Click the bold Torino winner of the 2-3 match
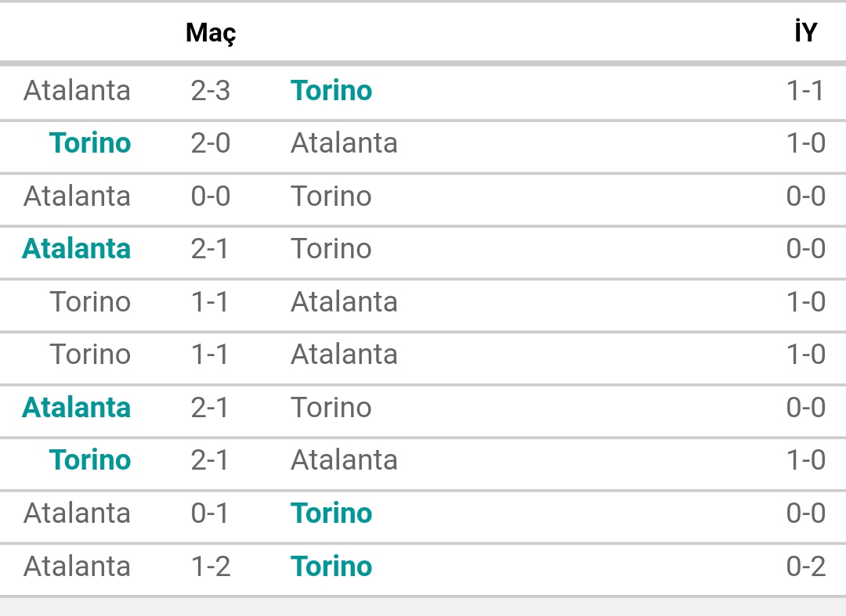Screen dimensions: 846x616 pyautogui.click(x=331, y=91)
